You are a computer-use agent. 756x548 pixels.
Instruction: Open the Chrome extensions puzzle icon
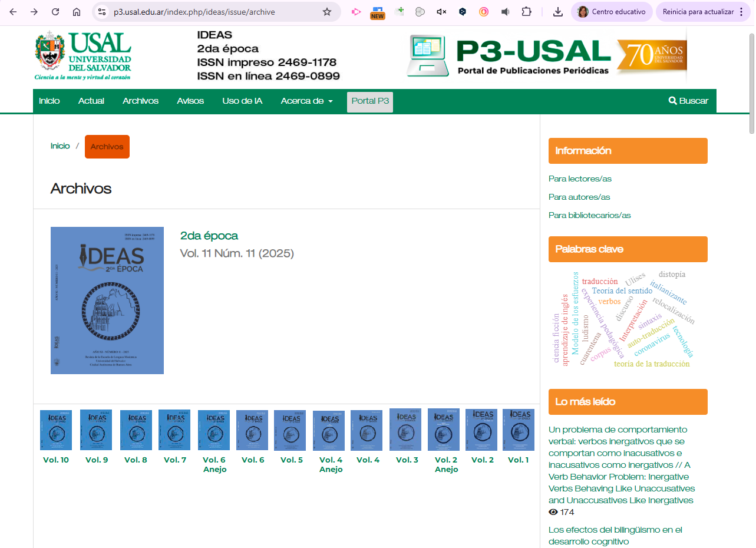526,12
